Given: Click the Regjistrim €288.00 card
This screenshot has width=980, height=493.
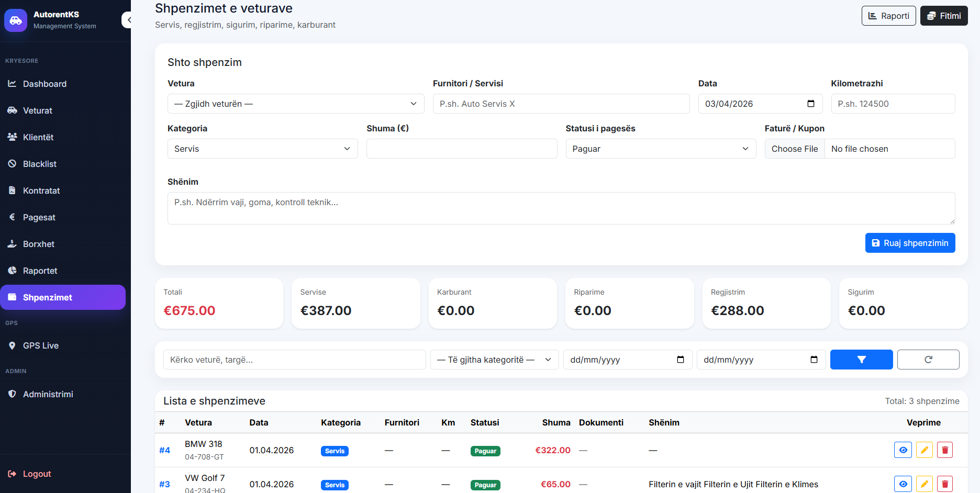Looking at the screenshot, I should point(766,304).
